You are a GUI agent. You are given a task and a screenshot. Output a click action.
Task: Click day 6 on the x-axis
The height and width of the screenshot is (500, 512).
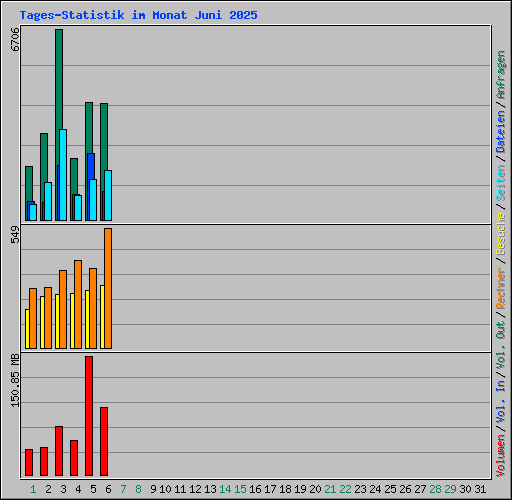point(108,489)
